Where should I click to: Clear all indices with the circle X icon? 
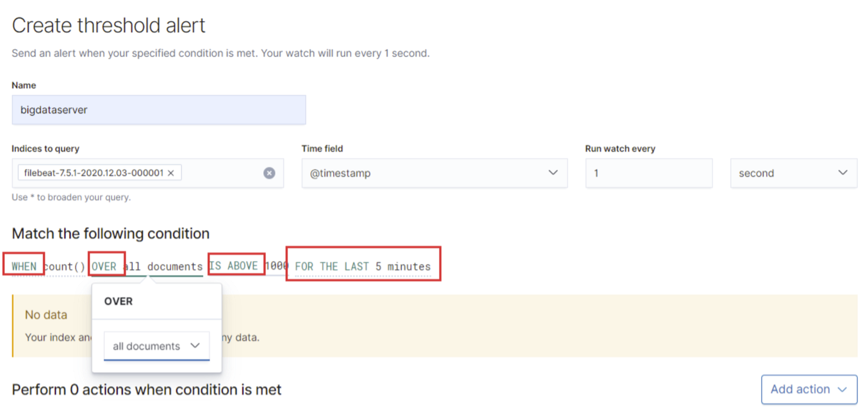269,173
